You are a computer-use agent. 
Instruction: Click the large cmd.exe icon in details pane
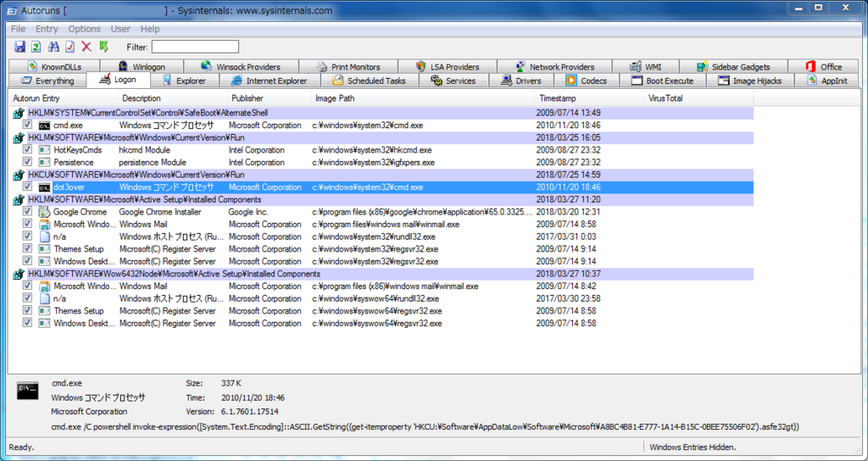(x=28, y=391)
